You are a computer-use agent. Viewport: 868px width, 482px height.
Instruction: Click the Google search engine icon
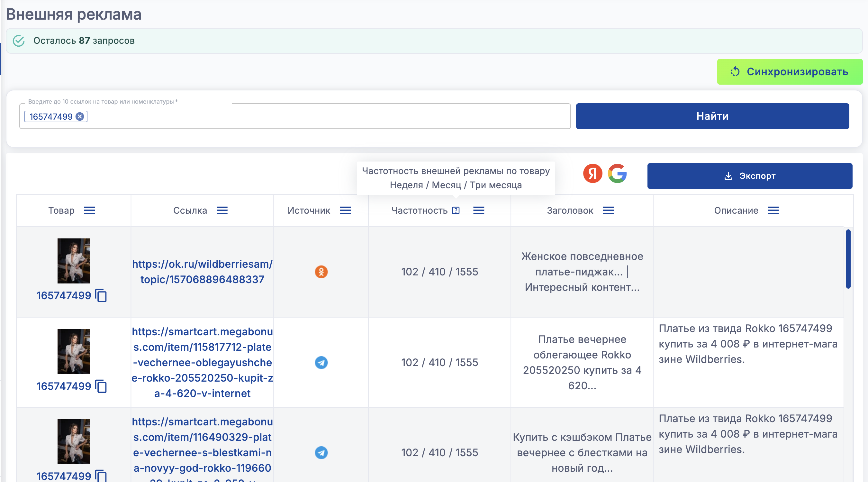click(x=617, y=174)
